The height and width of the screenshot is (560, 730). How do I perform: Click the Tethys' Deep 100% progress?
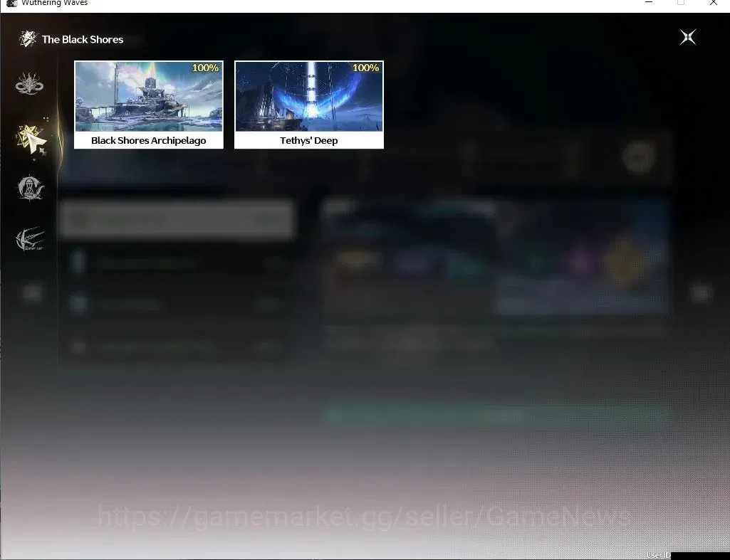(365, 68)
